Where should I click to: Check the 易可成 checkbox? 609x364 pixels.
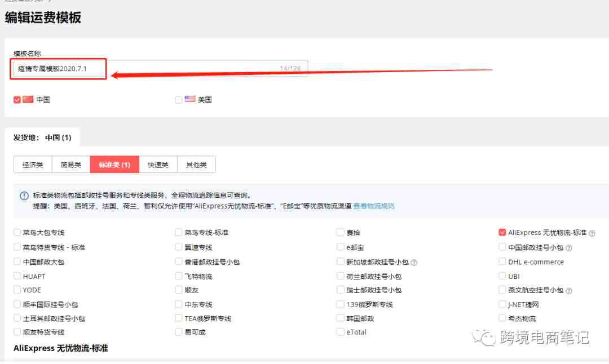pyautogui.click(x=179, y=332)
